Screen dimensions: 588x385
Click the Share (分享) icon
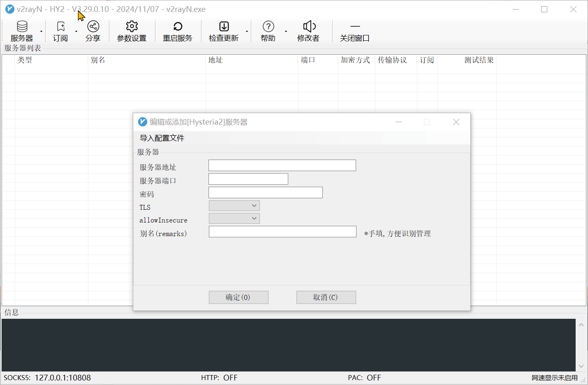click(93, 27)
